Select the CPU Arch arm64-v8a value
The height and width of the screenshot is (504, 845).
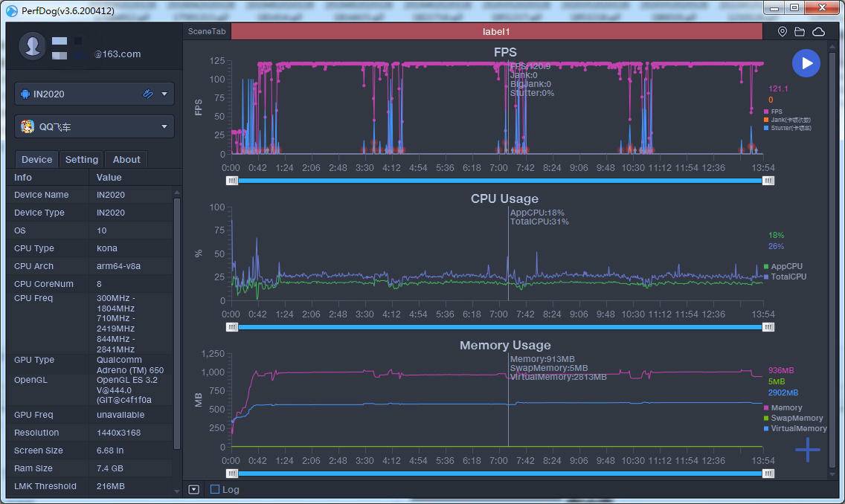click(x=118, y=265)
